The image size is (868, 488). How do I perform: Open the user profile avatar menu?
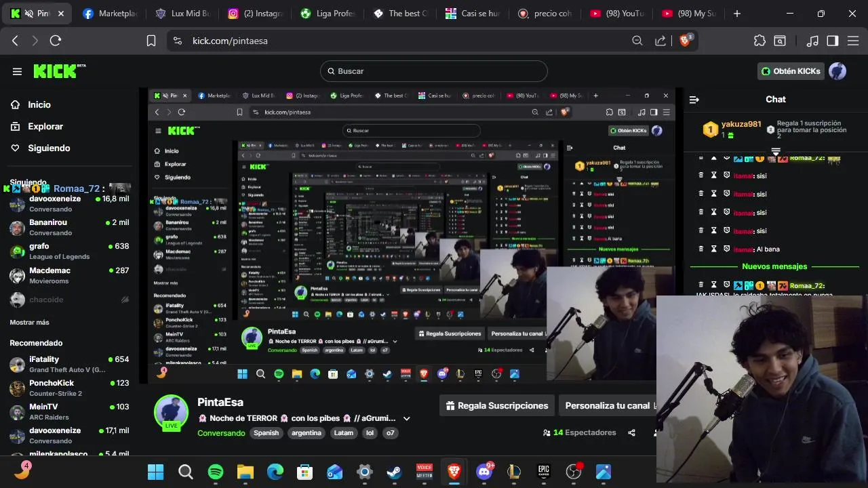[x=837, y=71]
